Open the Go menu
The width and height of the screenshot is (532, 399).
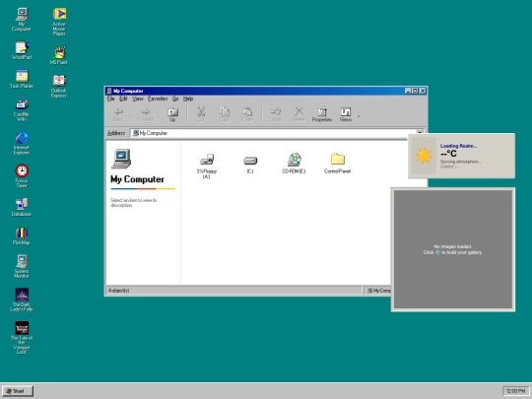[175, 99]
